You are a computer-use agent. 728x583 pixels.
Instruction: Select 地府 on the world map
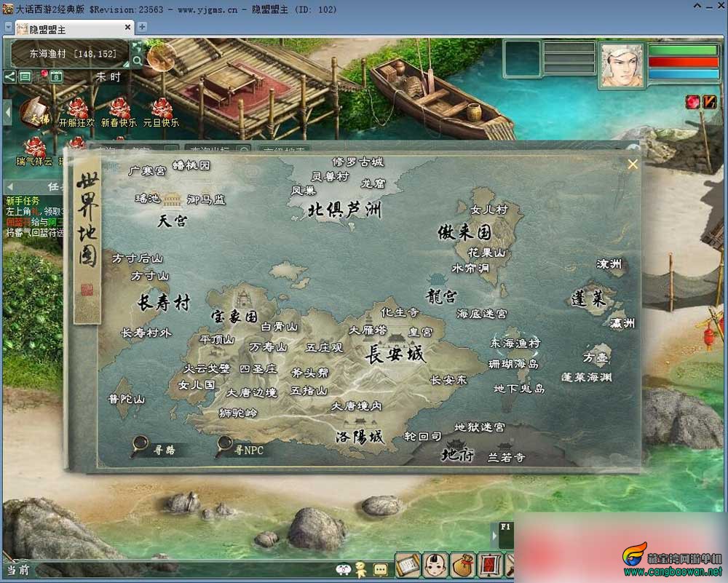point(457,454)
